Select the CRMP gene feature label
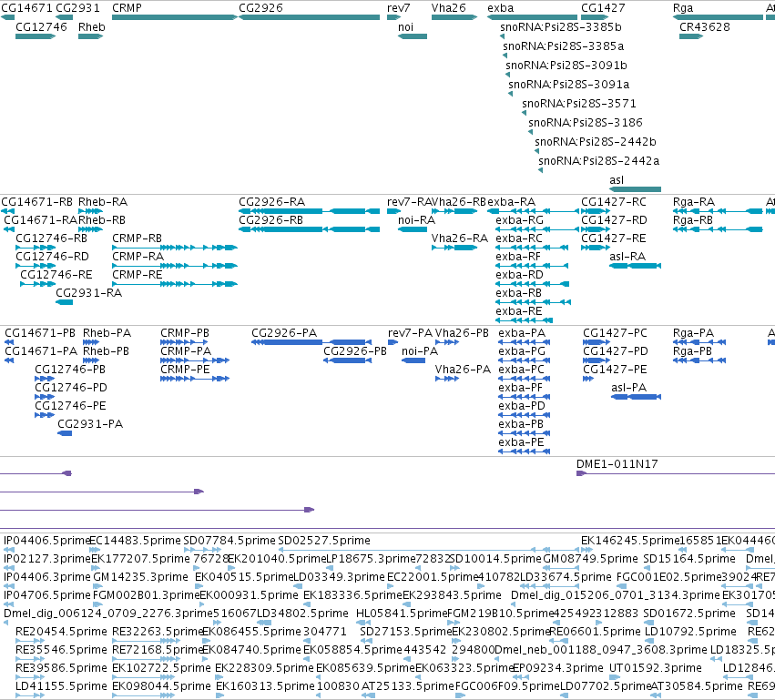 (127, 8)
